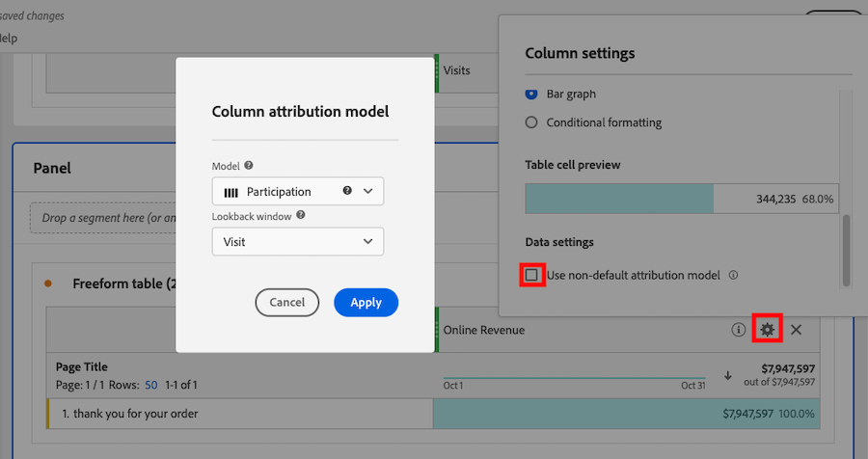Click the Cancel button
Image resolution: width=868 pixels, height=459 pixels.
[286, 303]
